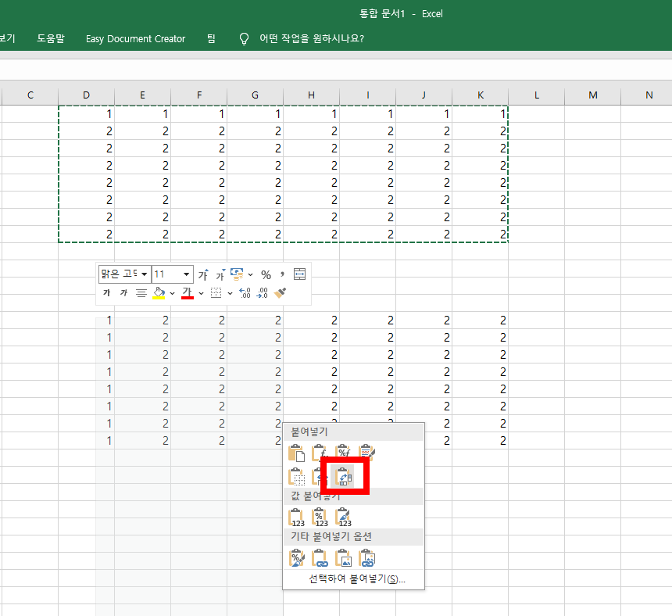Choose the Linked Picture paste option
This screenshot has width=672, height=616.
pyautogui.click(x=367, y=558)
